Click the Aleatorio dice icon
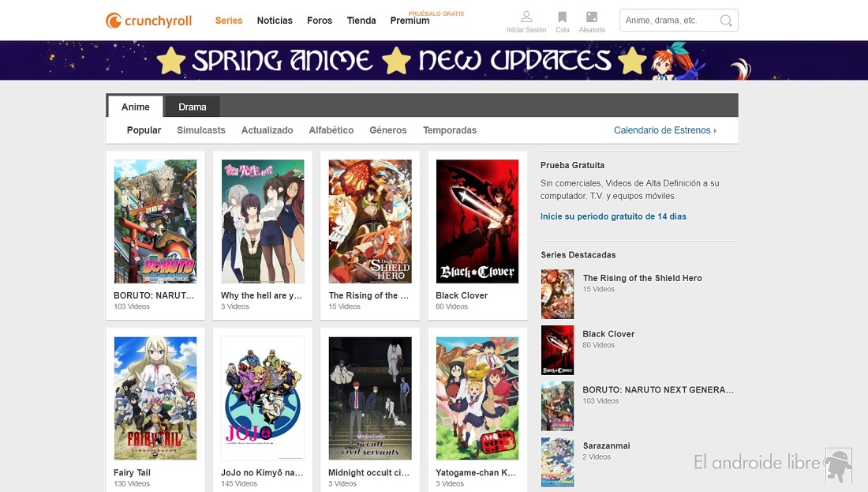868x492 pixels. (x=592, y=17)
